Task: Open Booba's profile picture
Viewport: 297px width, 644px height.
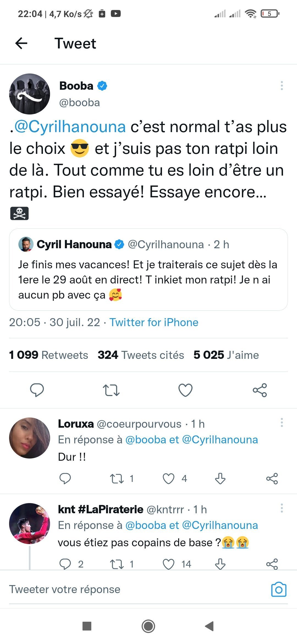Action: (30, 94)
